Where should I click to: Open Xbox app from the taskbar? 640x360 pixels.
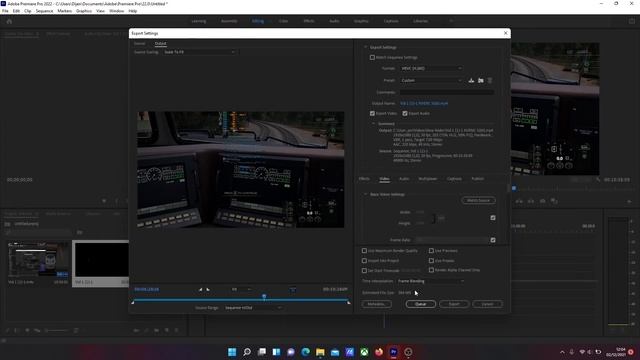tap(364, 352)
